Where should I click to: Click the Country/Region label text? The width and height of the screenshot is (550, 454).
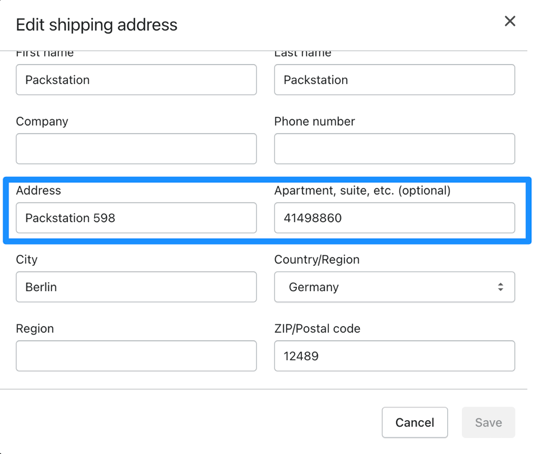317,260
